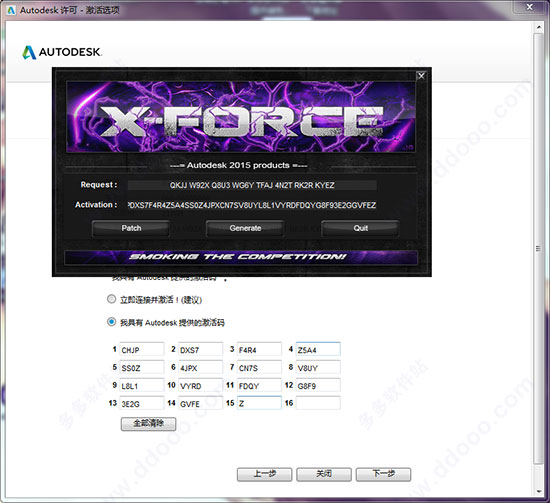
Task: Select 立即连接并激活 radio option
Action: click(111, 299)
